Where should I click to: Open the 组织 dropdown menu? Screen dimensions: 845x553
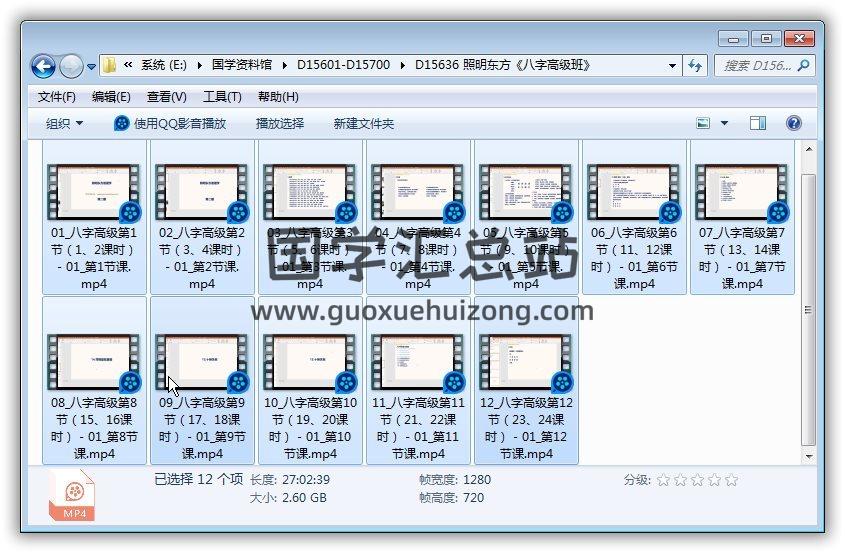65,123
